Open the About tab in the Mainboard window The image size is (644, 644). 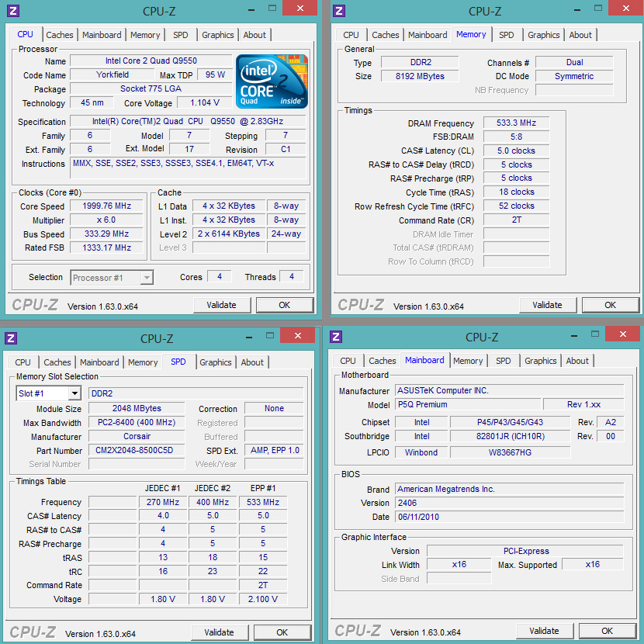pyautogui.click(x=577, y=361)
